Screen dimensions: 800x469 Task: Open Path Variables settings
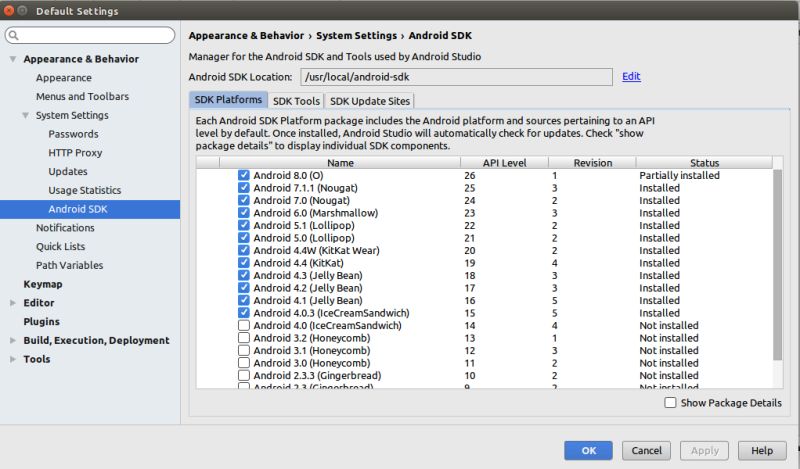69,265
